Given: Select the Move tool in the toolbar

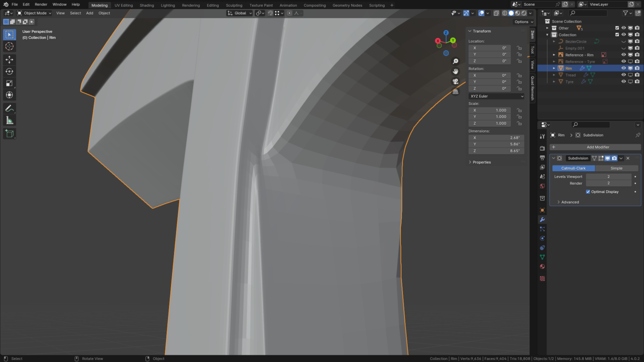Looking at the screenshot, I should point(10,59).
